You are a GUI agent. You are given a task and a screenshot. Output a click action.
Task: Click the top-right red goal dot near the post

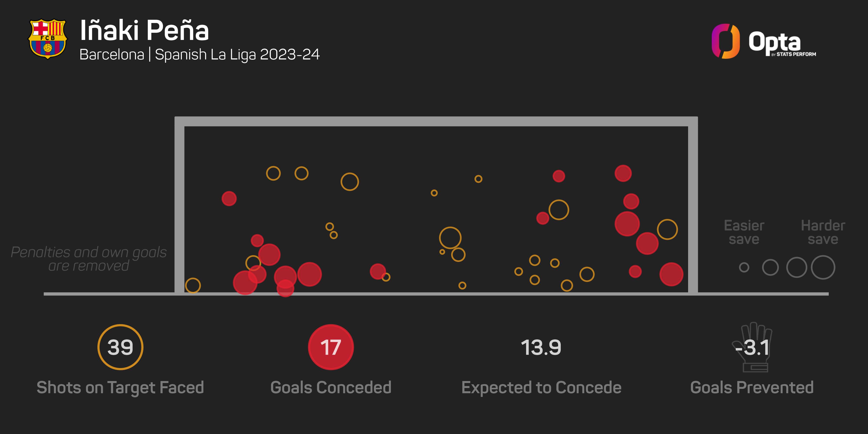(623, 174)
